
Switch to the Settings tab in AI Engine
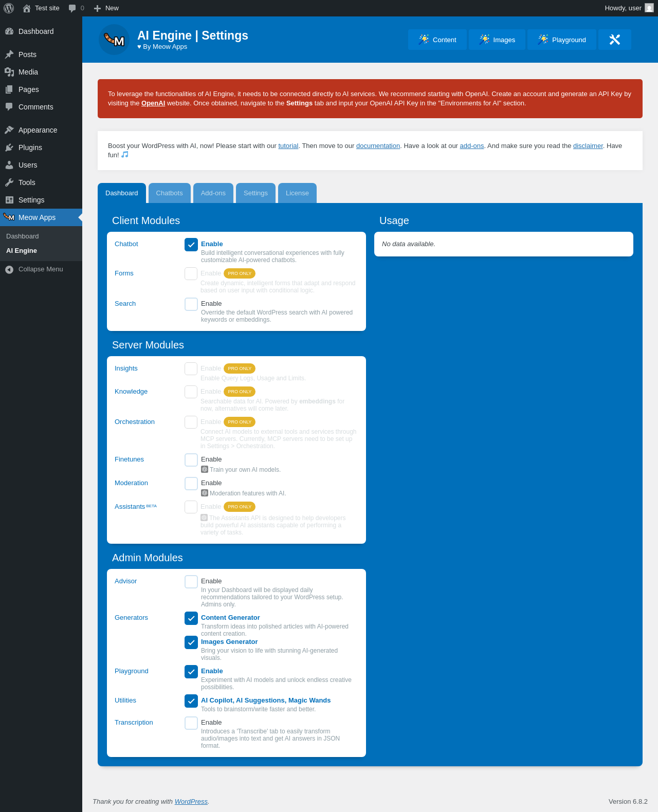(255, 193)
